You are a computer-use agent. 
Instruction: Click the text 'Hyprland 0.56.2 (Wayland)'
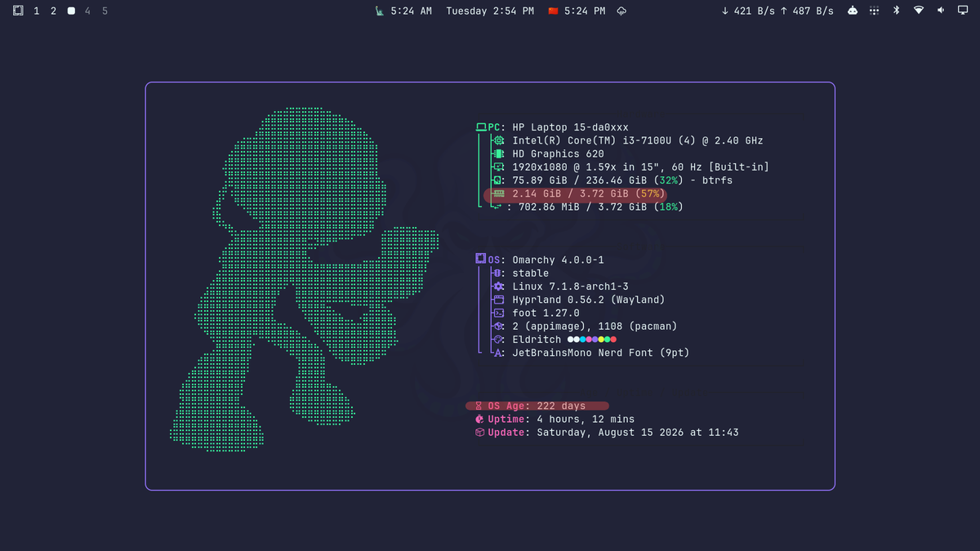589,300
